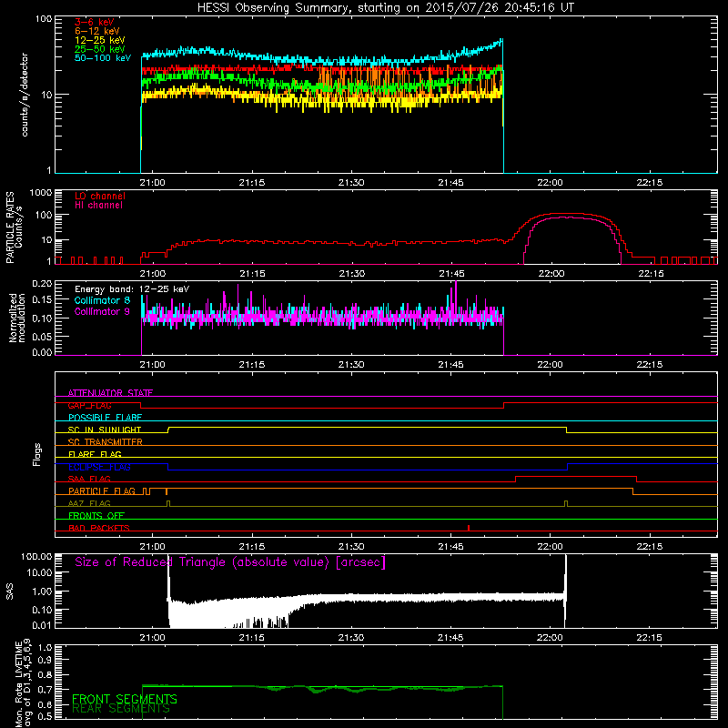This screenshot has height=728, width=728.
Task: Click the ATTENUATOR_STATE flag label
Action: tap(110, 393)
